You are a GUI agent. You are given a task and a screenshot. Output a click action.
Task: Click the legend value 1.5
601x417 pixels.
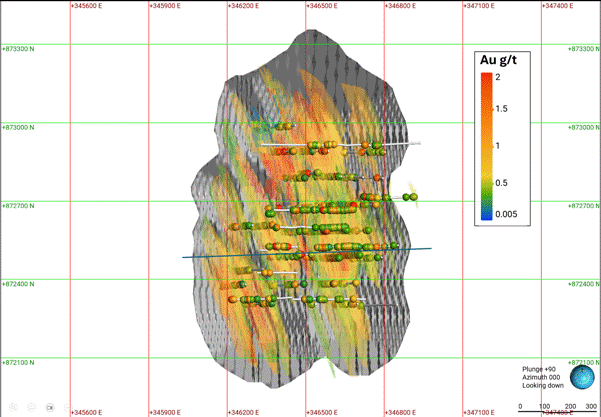(501, 109)
